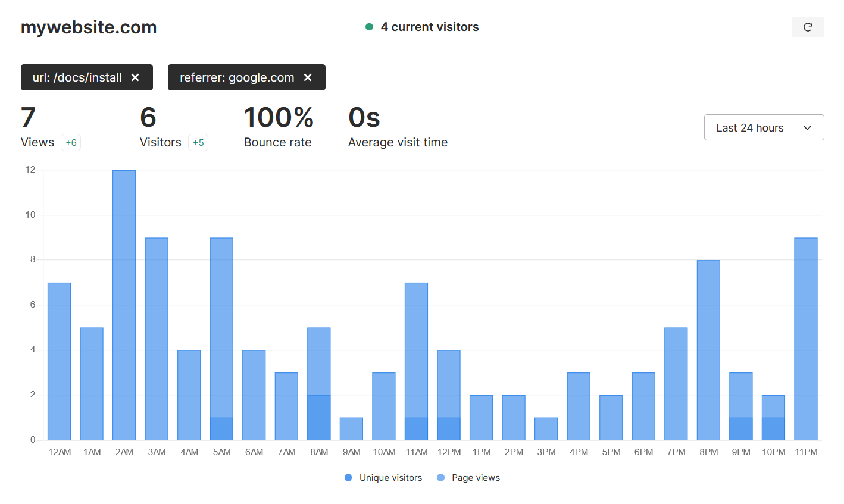Click the mywebsite.com site title
The height and width of the screenshot is (504, 844).
coord(89,27)
